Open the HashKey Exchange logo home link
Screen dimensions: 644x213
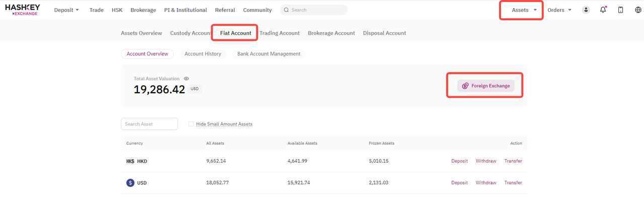pyautogui.click(x=22, y=10)
